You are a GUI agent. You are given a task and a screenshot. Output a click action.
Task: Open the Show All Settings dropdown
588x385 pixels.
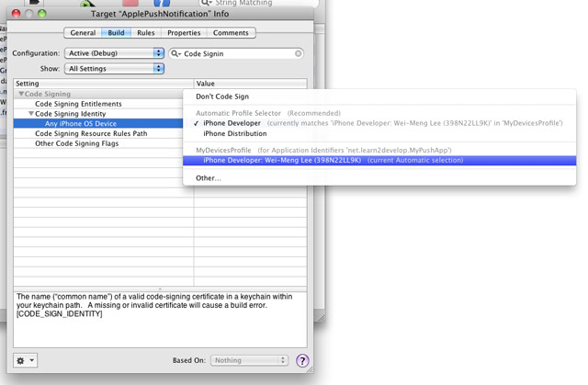click(115, 68)
